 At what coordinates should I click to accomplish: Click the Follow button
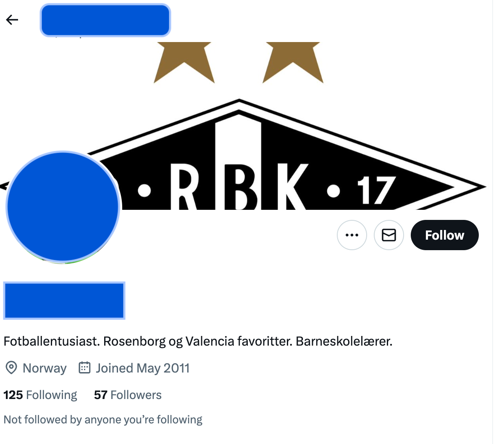coord(444,235)
